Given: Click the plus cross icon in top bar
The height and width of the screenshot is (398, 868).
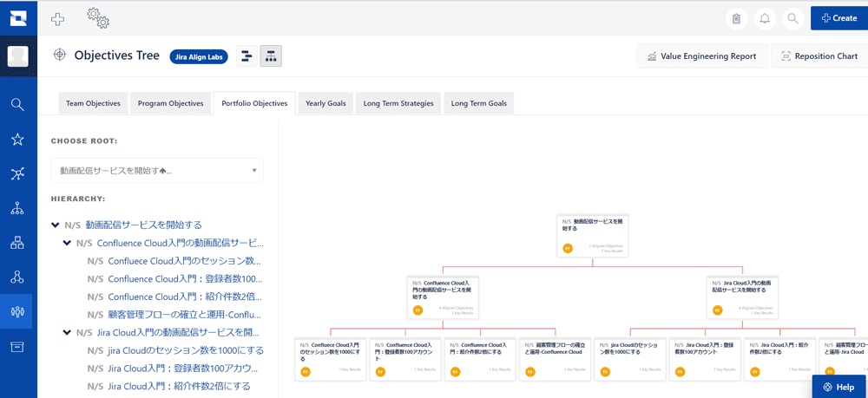Looking at the screenshot, I should click(57, 19).
